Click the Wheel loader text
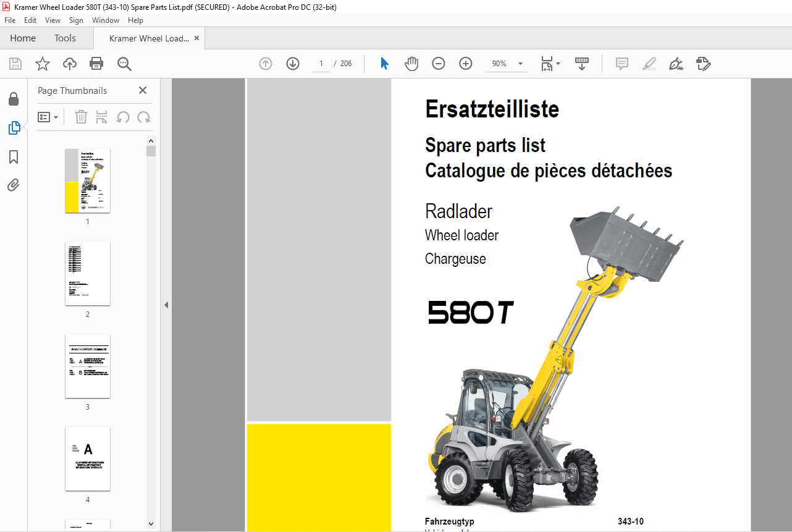 pos(462,235)
